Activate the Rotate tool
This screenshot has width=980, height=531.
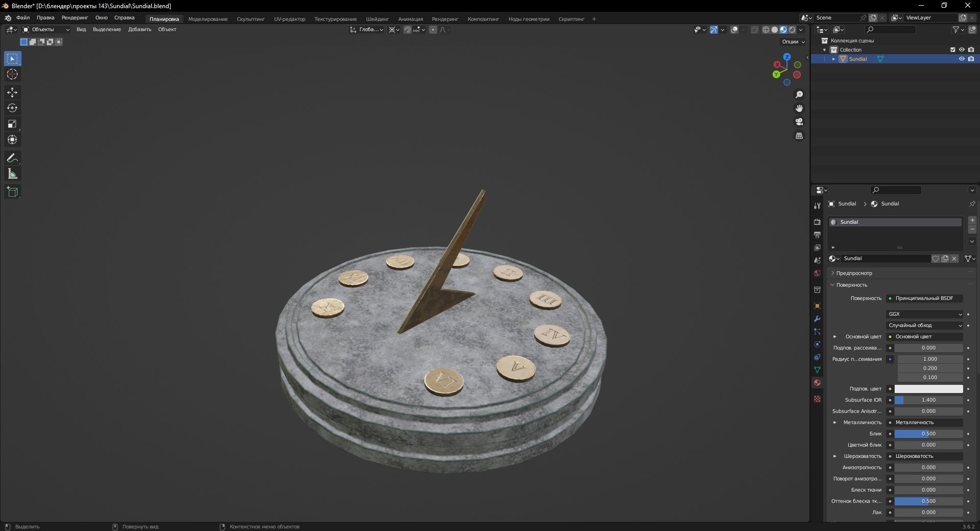pyautogui.click(x=12, y=108)
